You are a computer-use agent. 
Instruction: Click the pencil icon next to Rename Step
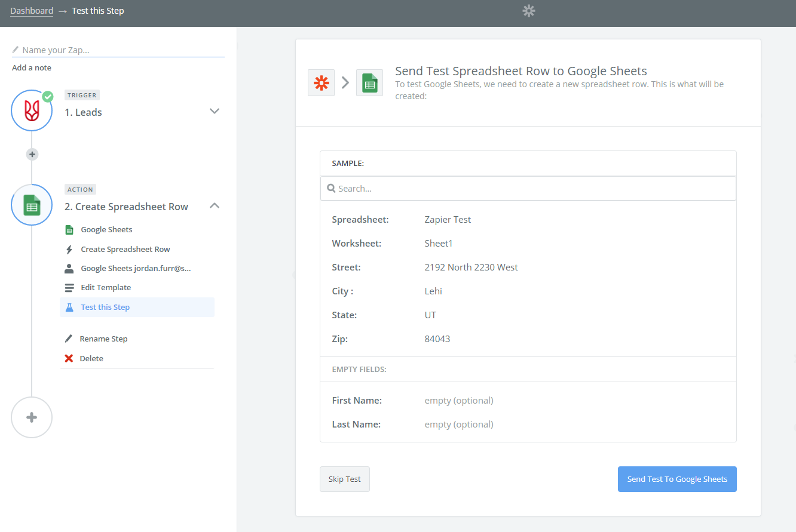(69, 339)
